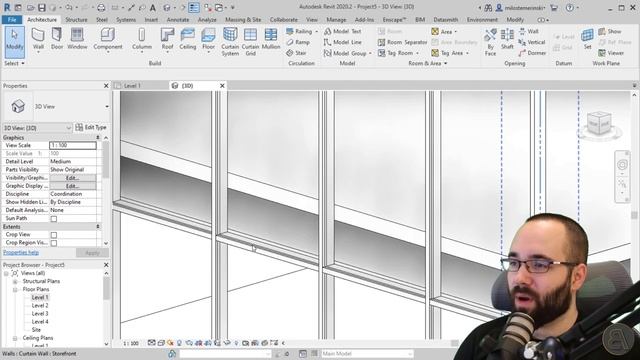
Task: Close the {3D} view tab
Action: pos(222,86)
